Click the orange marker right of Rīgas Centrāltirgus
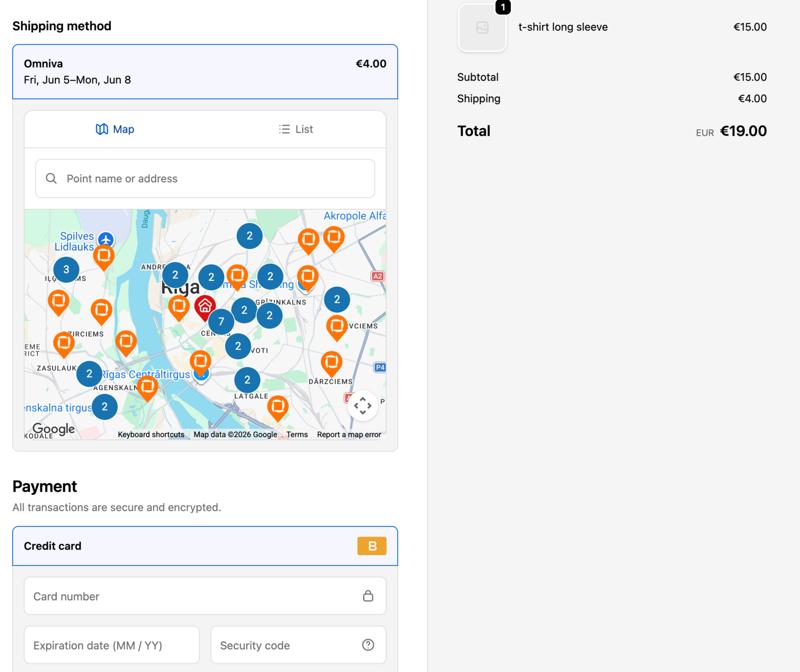800x672 pixels. click(200, 362)
